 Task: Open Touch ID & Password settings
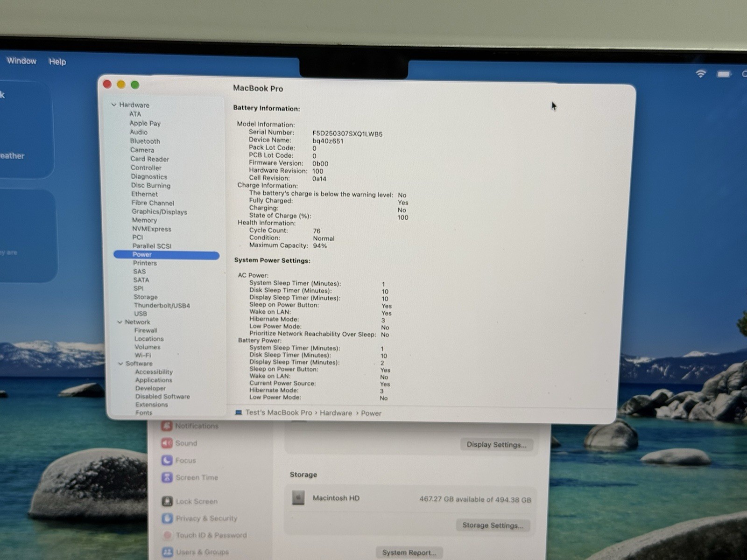pyautogui.click(x=204, y=535)
